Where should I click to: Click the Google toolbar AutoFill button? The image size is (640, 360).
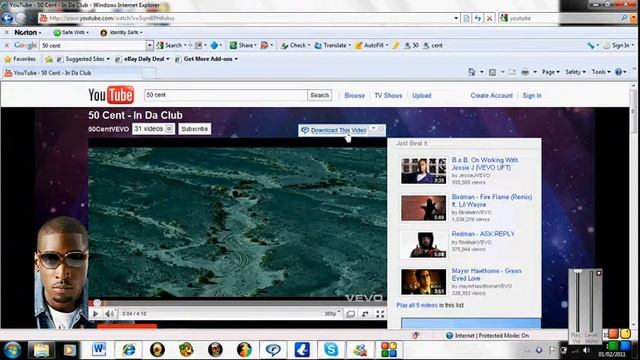click(x=370, y=45)
